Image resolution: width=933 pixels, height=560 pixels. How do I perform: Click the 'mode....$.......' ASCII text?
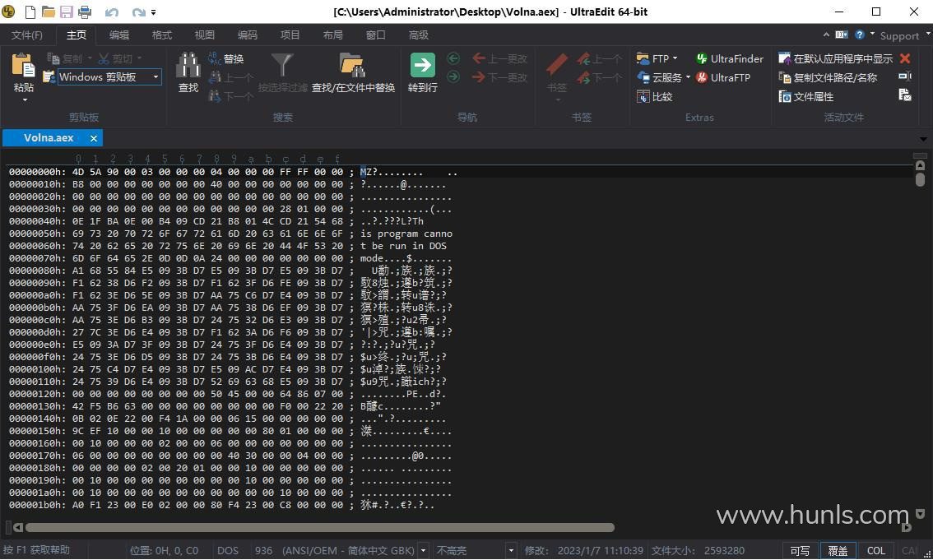pyautogui.click(x=406, y=258)
